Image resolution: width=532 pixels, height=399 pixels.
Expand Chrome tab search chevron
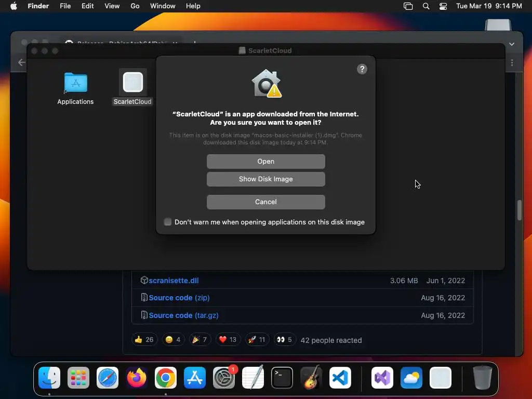(512, 44)
